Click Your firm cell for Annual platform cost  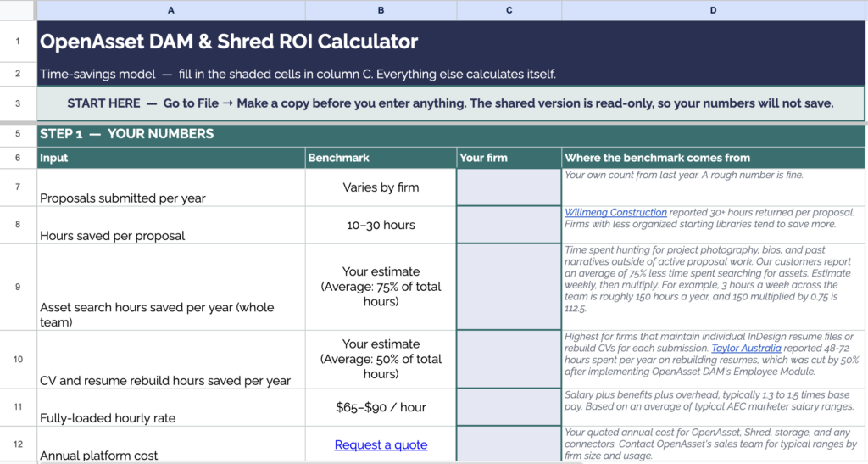[x=509, y=444]
